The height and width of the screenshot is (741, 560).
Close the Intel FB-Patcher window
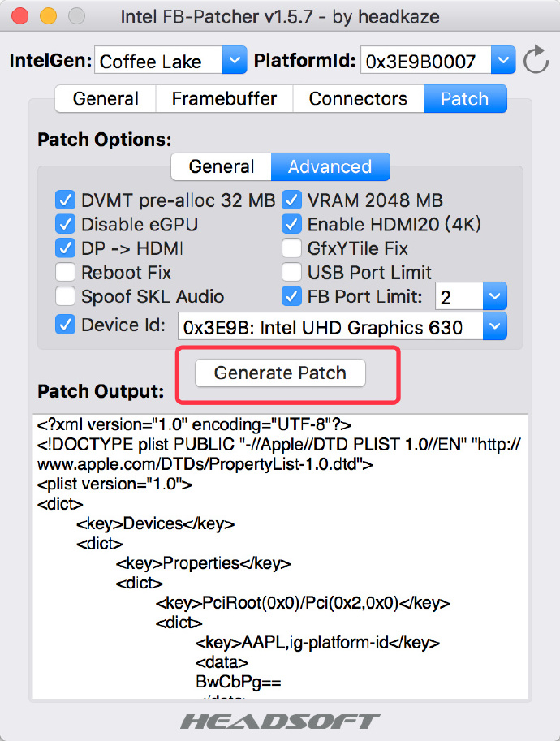(x=19, y=16)
